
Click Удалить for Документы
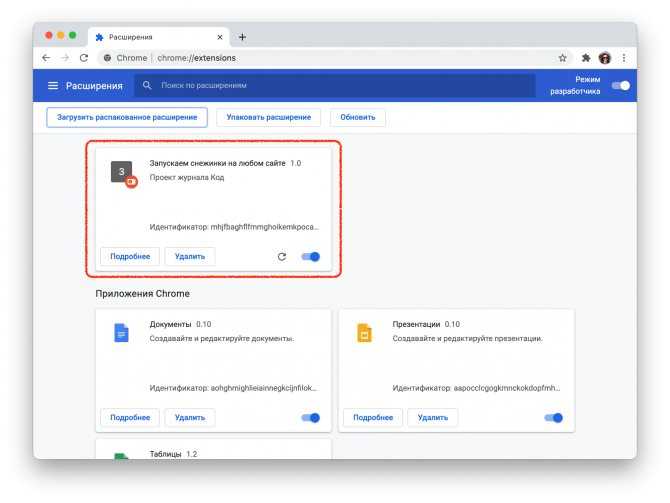[x=190, y=418]
